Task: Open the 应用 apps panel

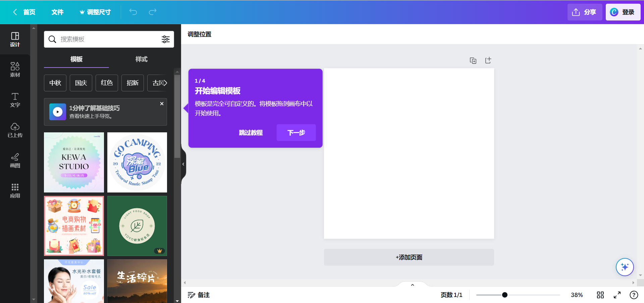Action: [x=15, y=190]
